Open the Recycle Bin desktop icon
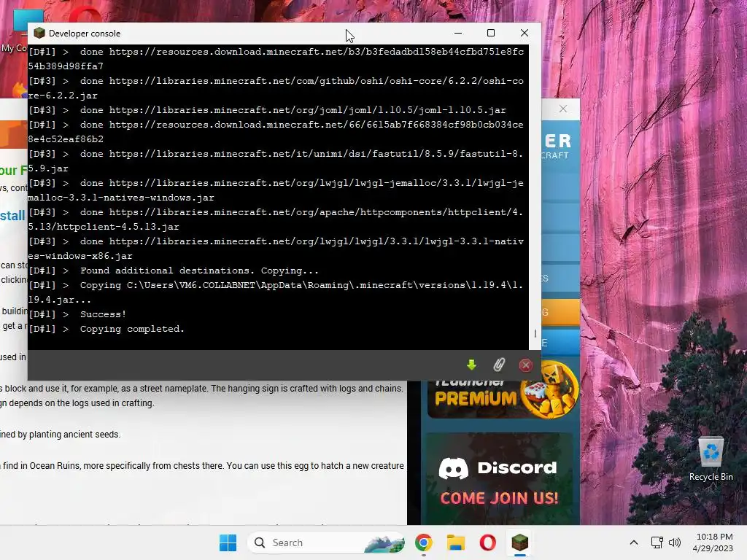This screenshot has height=560, width=747. (711, 459)
